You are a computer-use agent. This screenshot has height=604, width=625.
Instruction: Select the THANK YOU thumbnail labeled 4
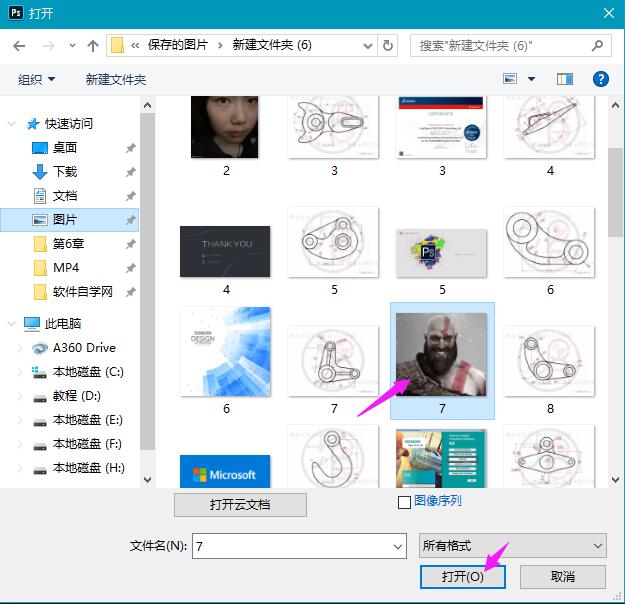click(x=225, y=252)
